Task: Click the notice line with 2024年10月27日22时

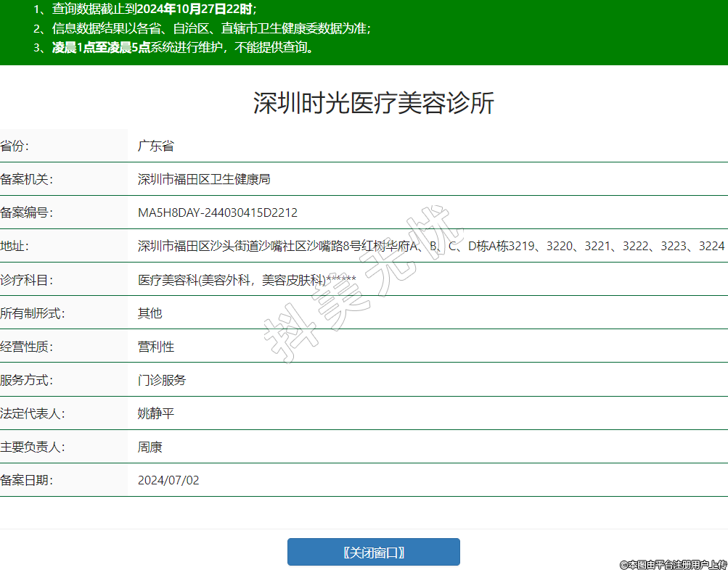Action: (145, 9)
